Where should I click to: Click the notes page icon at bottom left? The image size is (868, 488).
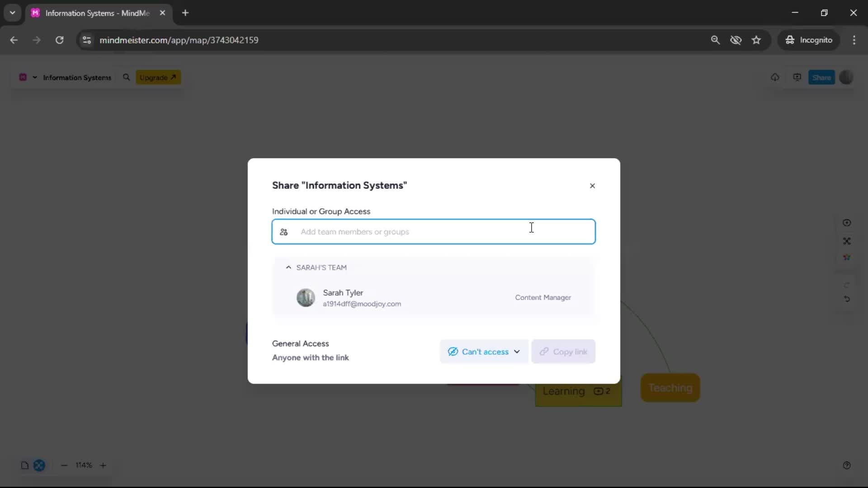point(25,465)
